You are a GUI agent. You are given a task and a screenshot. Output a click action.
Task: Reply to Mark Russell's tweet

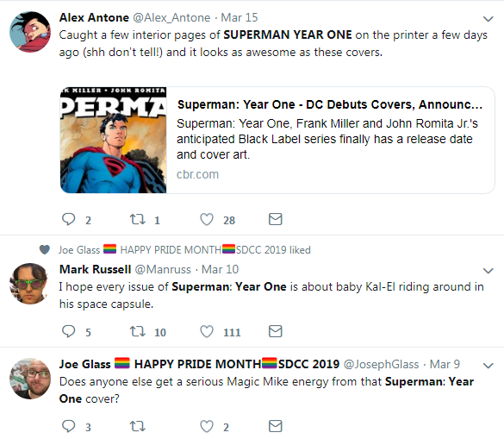(x=68, y=331)
